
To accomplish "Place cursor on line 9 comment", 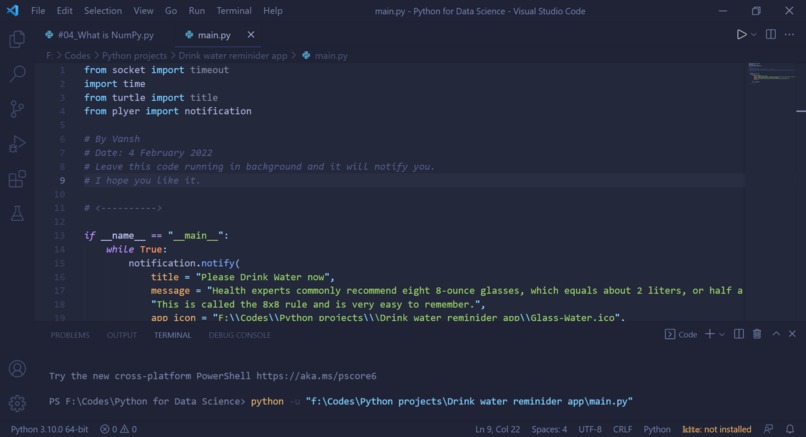I will tap(142, 180).
